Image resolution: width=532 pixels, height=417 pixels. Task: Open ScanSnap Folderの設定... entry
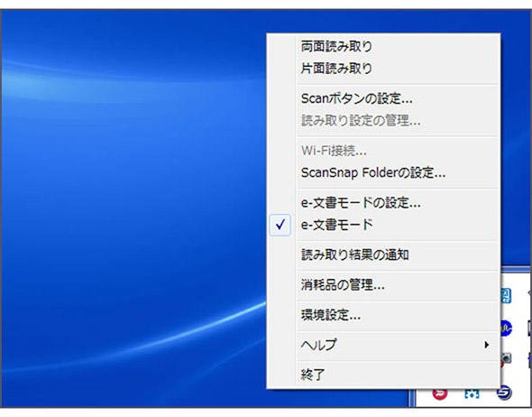click(383, 172)
